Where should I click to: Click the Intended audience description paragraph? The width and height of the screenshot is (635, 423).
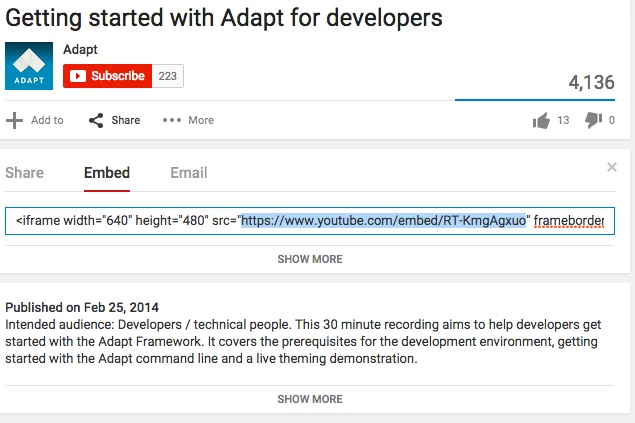[303, 342]
